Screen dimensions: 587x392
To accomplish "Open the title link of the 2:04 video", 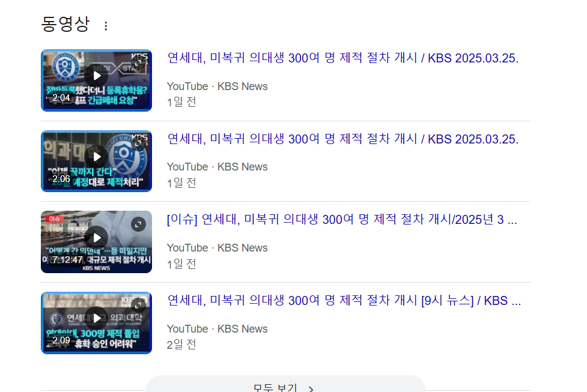I will coord(342,58).
